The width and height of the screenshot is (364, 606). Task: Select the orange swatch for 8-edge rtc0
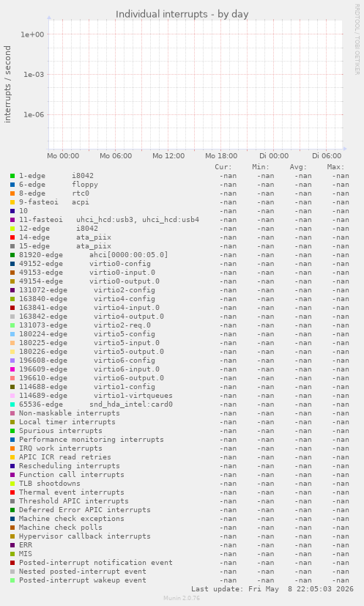pyautogui.click(x=12, y=193)
